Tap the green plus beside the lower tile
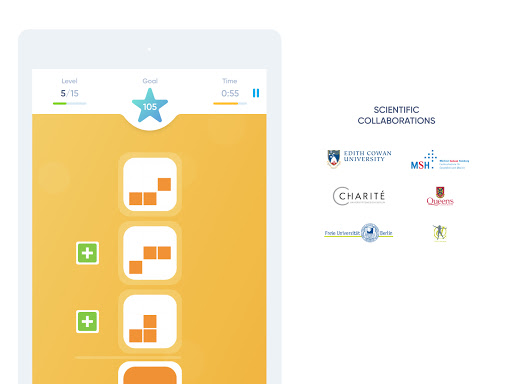Screen dimensions: 512x384 [87, 322]
